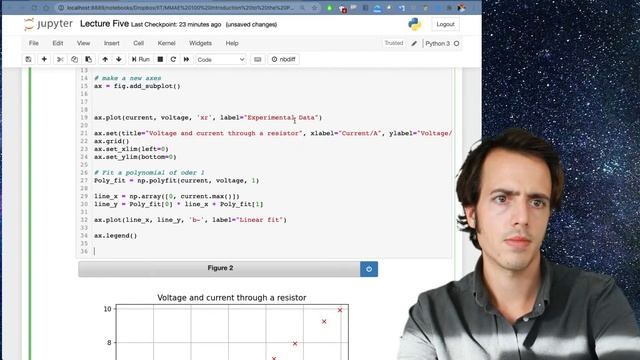Copy selected cells icon
The width and height of the screenshot is (640, 360).
tap(74, 60)
